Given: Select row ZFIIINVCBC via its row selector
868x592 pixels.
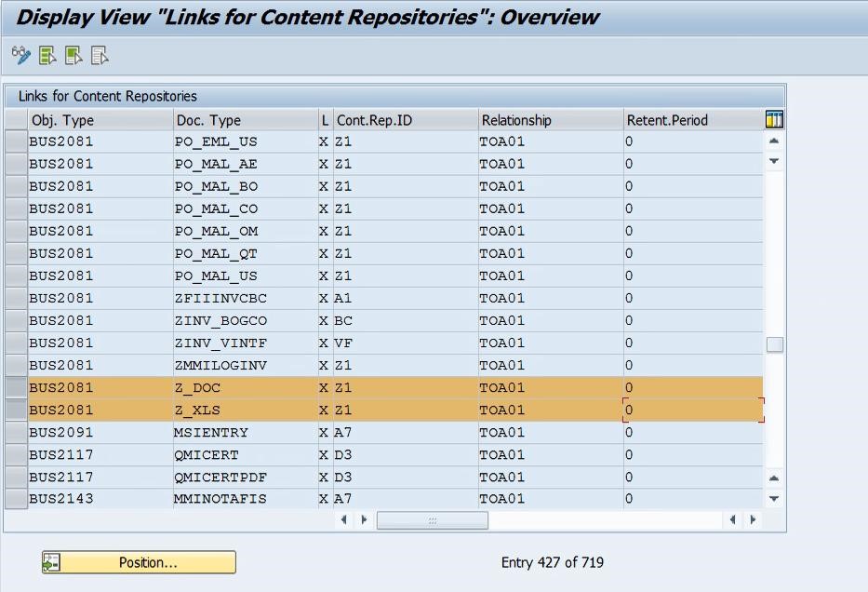Looking at the screenshot, I should tap(16, 299).
